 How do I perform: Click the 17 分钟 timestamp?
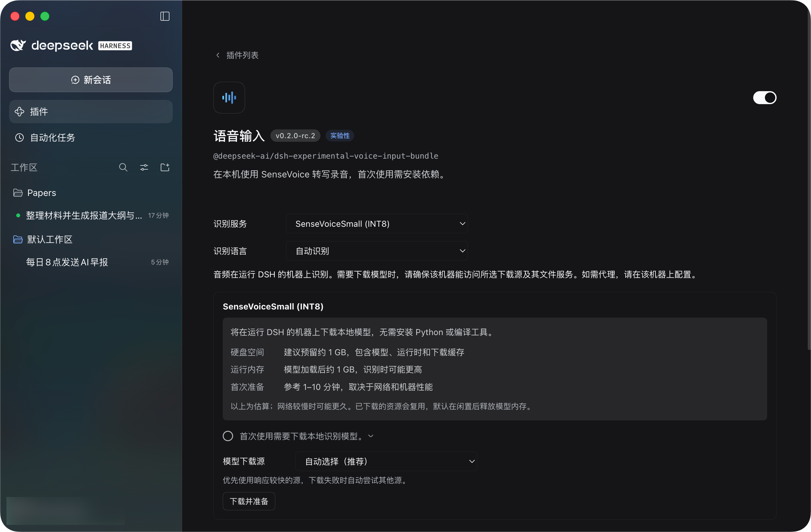pos(158,215)
